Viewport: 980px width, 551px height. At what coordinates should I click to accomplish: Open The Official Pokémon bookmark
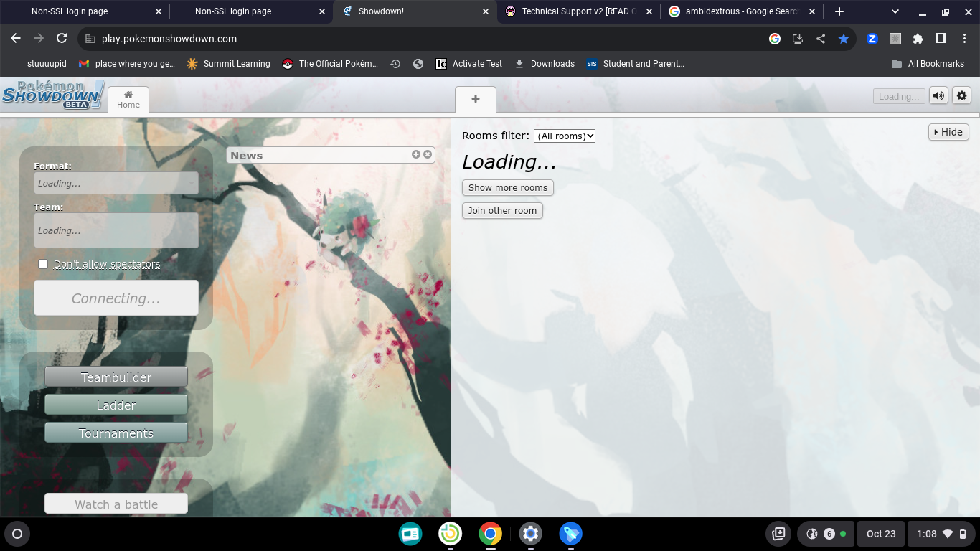tap(330, 64)
